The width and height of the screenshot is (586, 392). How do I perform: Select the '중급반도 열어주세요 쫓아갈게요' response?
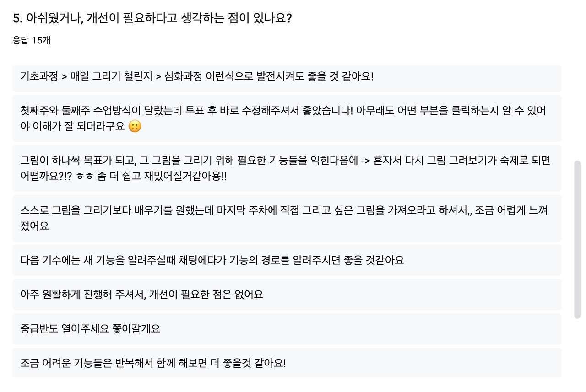pyautogui.click(x=287, y=329)
